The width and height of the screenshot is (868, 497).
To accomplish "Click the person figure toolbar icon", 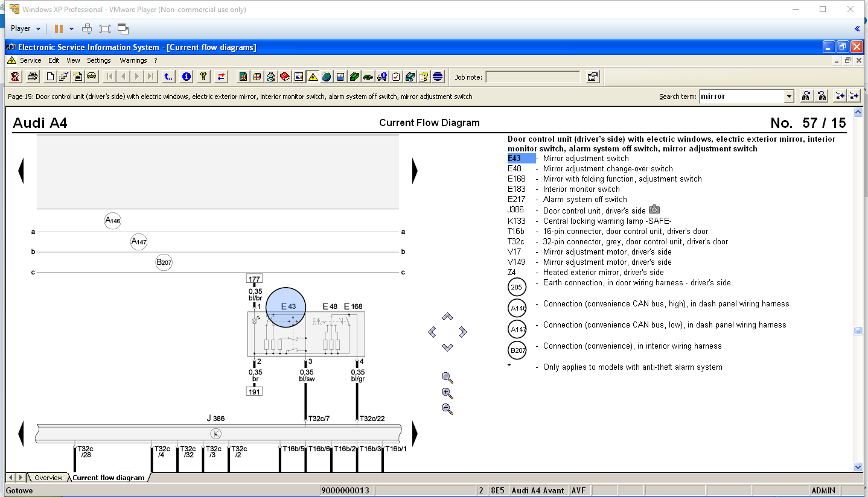I will pos(271,77).
